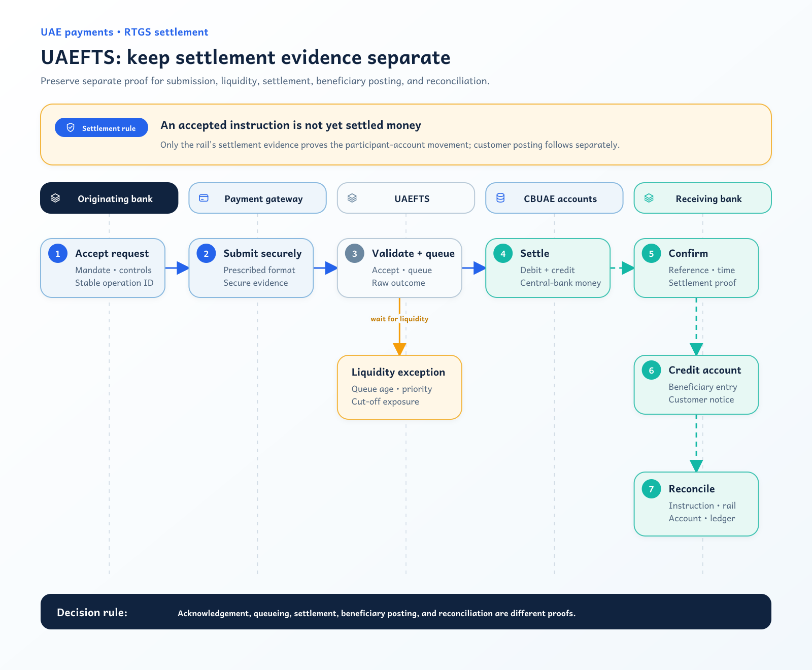Image resolution: width=812 pixels, height=670 pixels.
Task: Click 'Stable operation ID' text
Action: click(114, 283)
